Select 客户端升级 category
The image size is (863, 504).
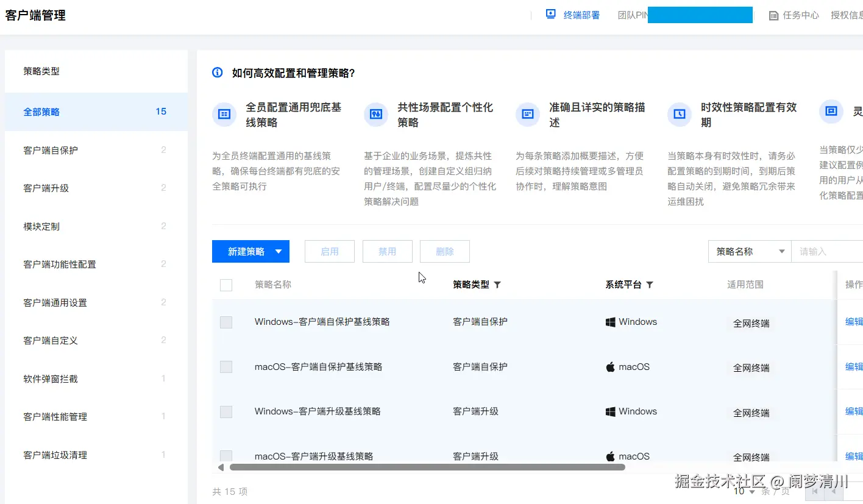point(96,188)
